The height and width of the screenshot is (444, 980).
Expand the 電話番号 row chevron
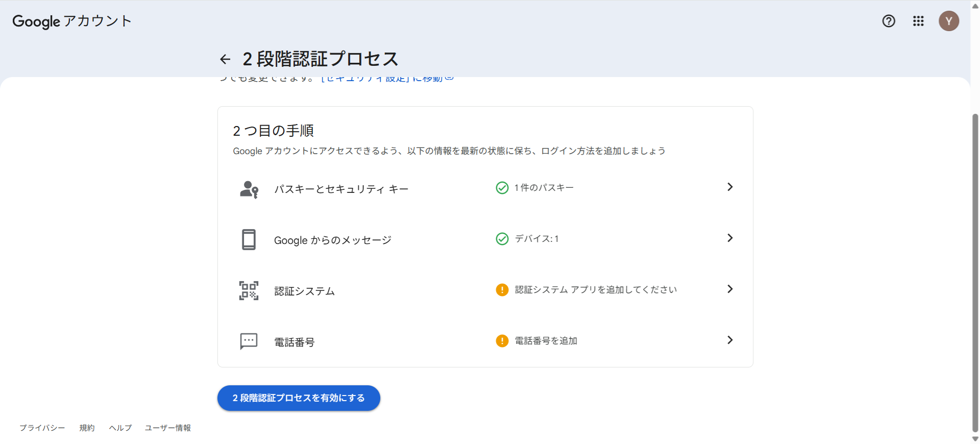coord(730,340)
